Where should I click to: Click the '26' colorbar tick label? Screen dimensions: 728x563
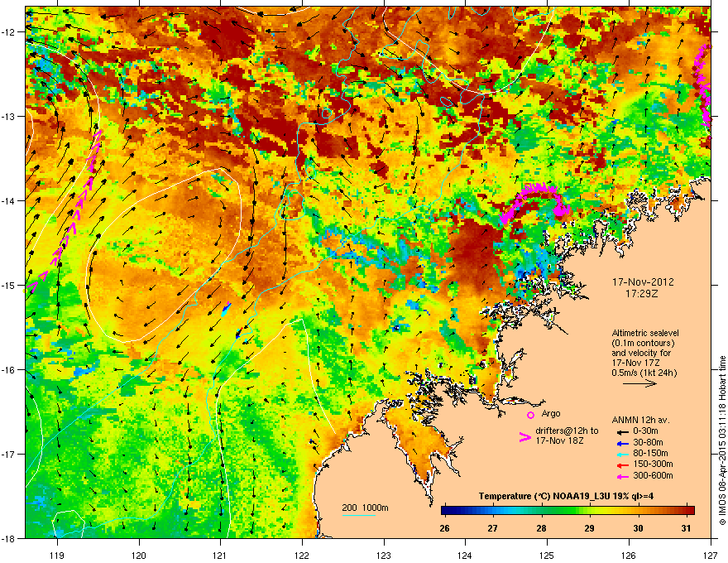click(445, 528)
